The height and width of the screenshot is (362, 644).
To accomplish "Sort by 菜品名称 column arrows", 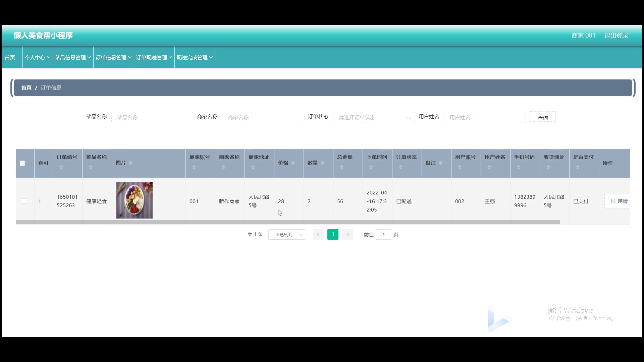I will (x=91, y=167).
